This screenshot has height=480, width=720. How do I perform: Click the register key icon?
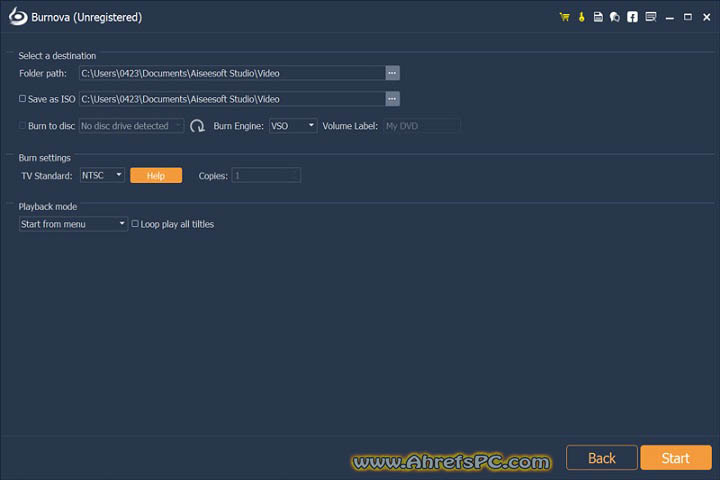tap(581, 17)
